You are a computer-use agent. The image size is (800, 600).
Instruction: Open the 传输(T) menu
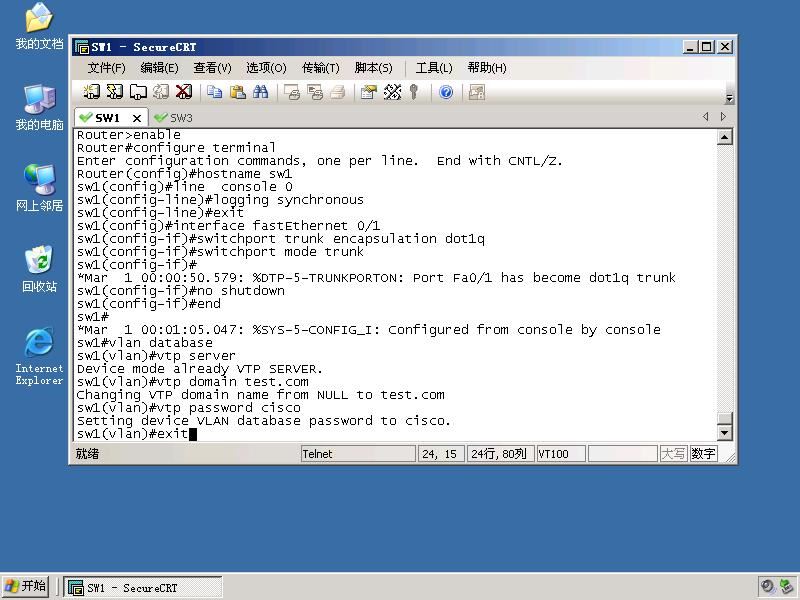pyautogui.click(x=320, y=68)
